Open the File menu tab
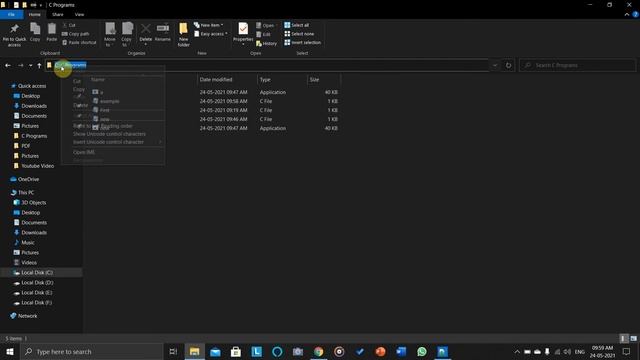Screen dimensions: 640x360 [x=11, y=14]
